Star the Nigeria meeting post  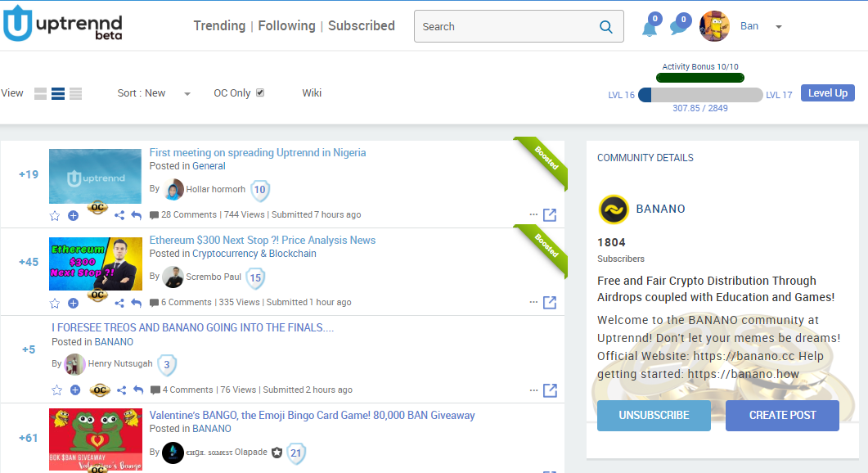click(55, 215)
